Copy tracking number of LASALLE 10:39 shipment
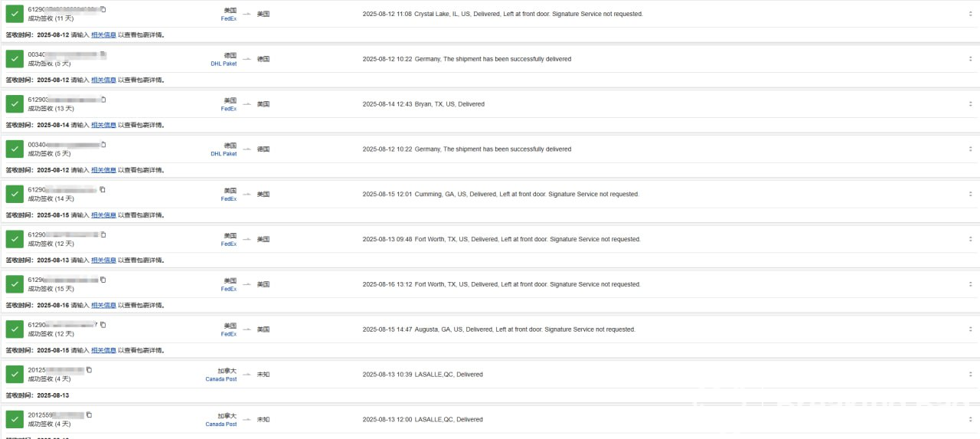The width and height of the screenshot is (980, 439). 89,370
